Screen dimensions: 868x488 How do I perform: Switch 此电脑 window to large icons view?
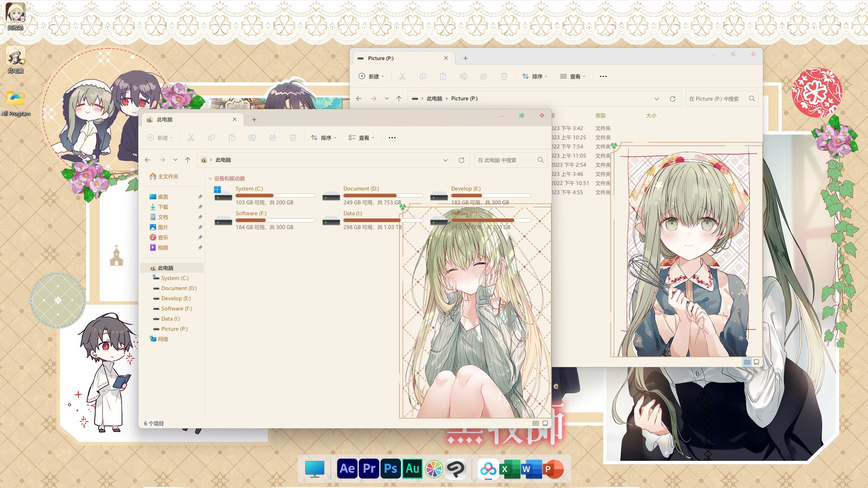click(x=545, y=423)
